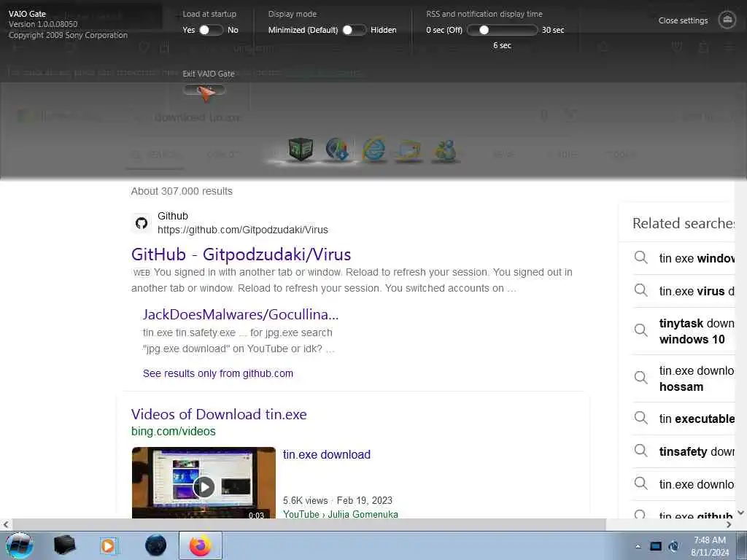Screen dimensions: 747x560
Task: Click Close settings text
Action: tap(683, 20)
